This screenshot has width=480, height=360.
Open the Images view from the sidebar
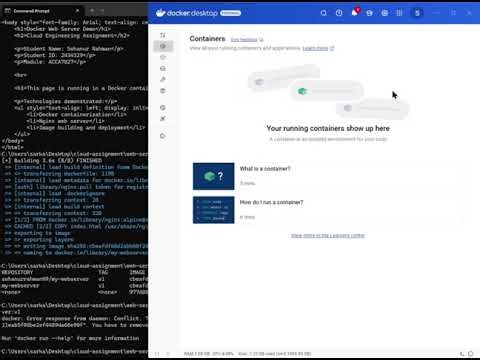163,57
